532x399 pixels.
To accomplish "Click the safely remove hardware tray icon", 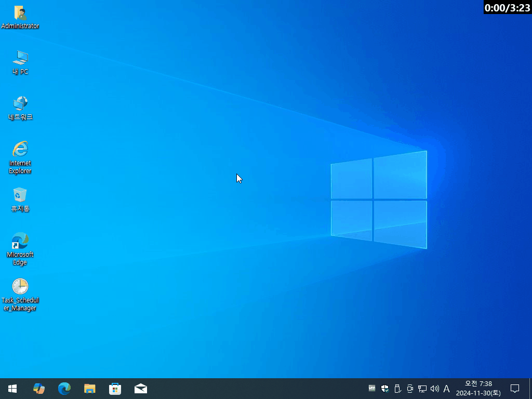I will click(x=397, y=389).
